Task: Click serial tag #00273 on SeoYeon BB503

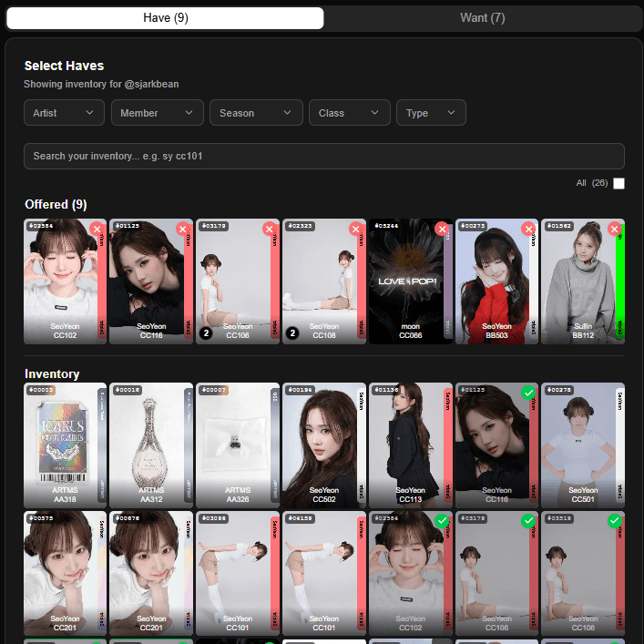Action: click(473, 226)
